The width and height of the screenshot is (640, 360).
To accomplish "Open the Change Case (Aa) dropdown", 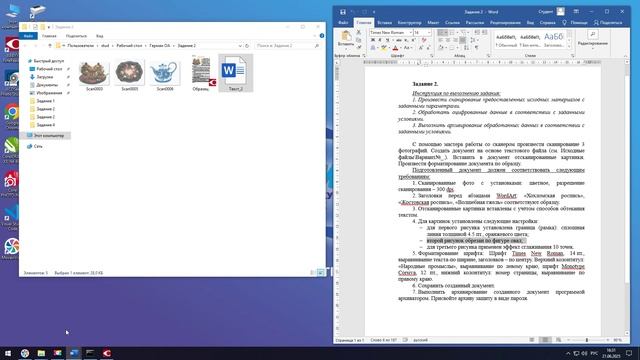I will [x=408, y=48].
